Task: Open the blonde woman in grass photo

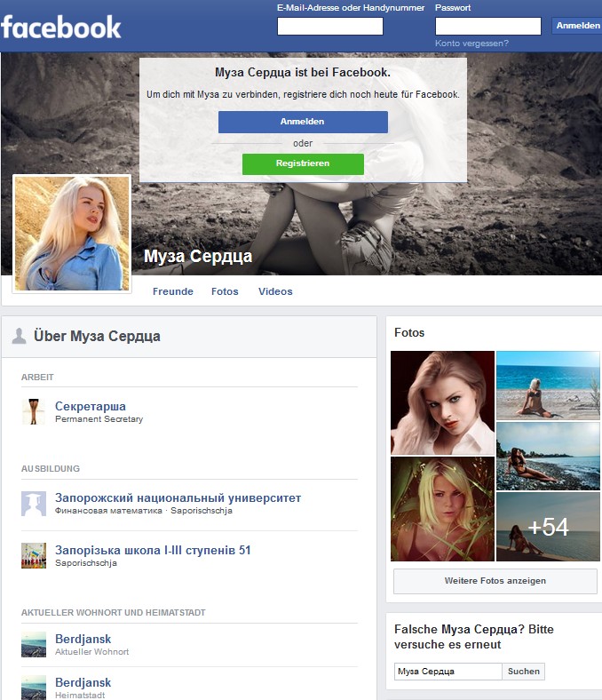Action: pos(442,509)
